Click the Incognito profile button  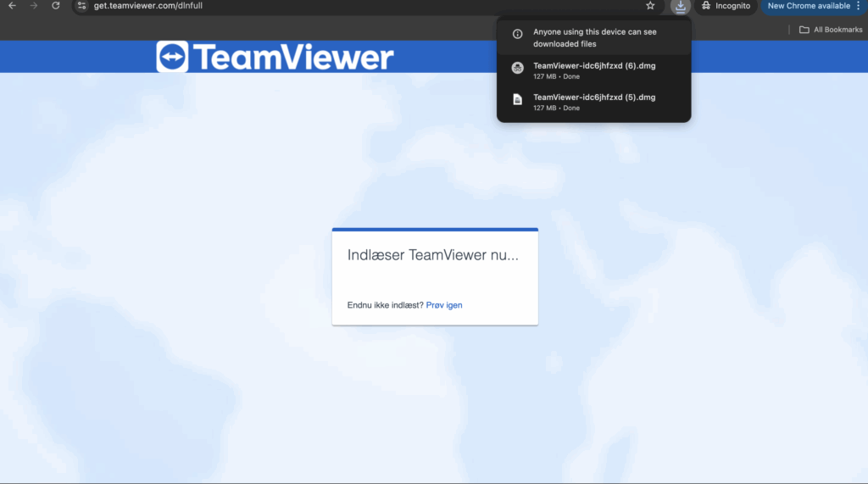[726, 6]
